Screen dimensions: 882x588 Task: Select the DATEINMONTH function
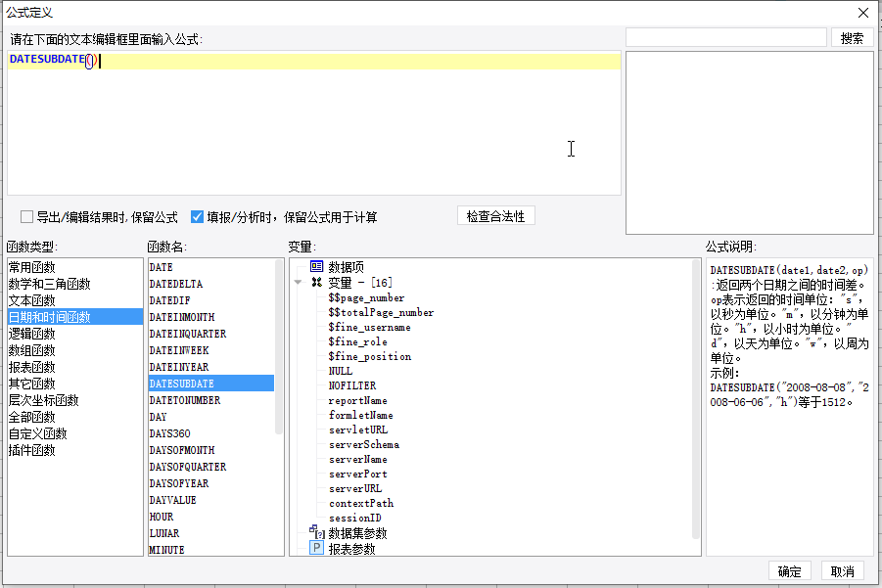click(x=210, y=317)
